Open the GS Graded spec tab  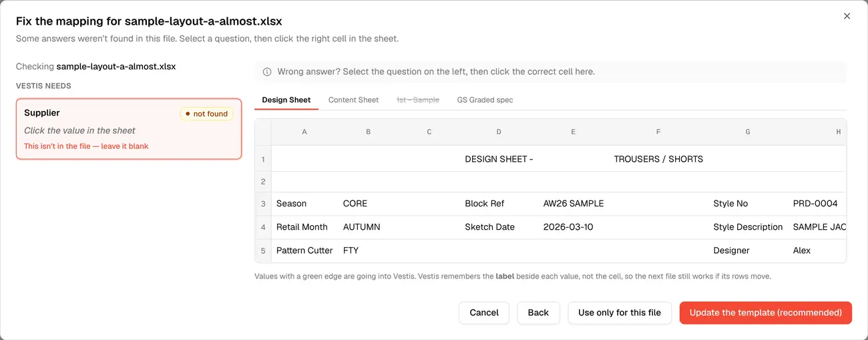[485, 100]
